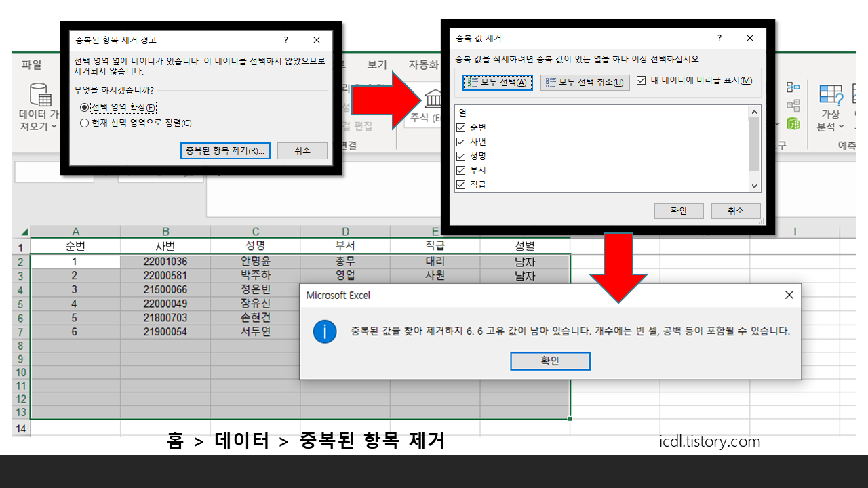Uncheck the 성명 column checkbox

(462, 155)
